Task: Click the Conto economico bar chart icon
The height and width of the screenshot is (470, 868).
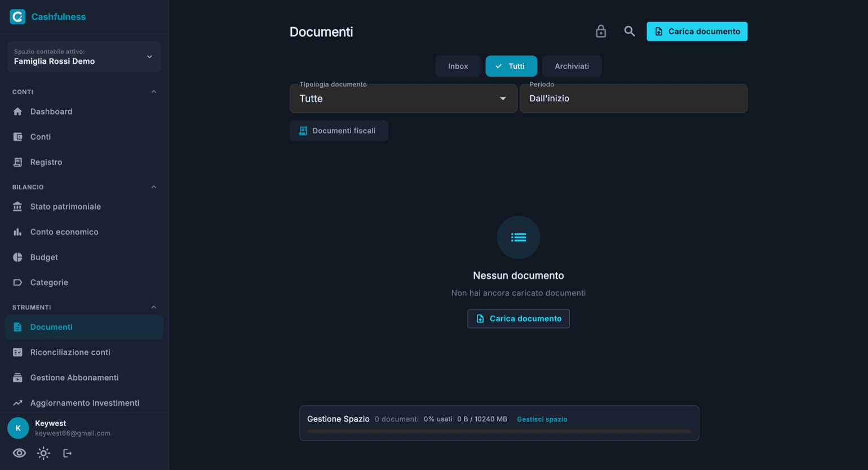Action: [17, 232]
